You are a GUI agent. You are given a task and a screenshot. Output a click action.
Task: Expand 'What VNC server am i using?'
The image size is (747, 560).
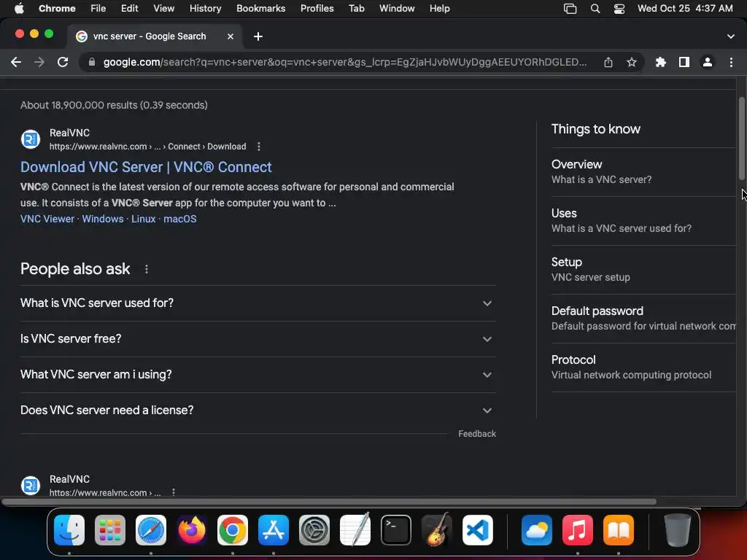point(258,375)
